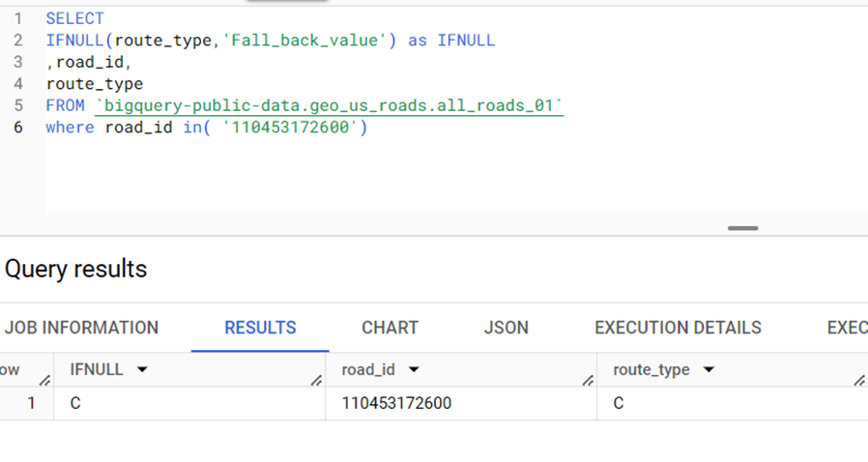
Task: Open the road_id column dropdown arrow
Action: coord(414,369)
